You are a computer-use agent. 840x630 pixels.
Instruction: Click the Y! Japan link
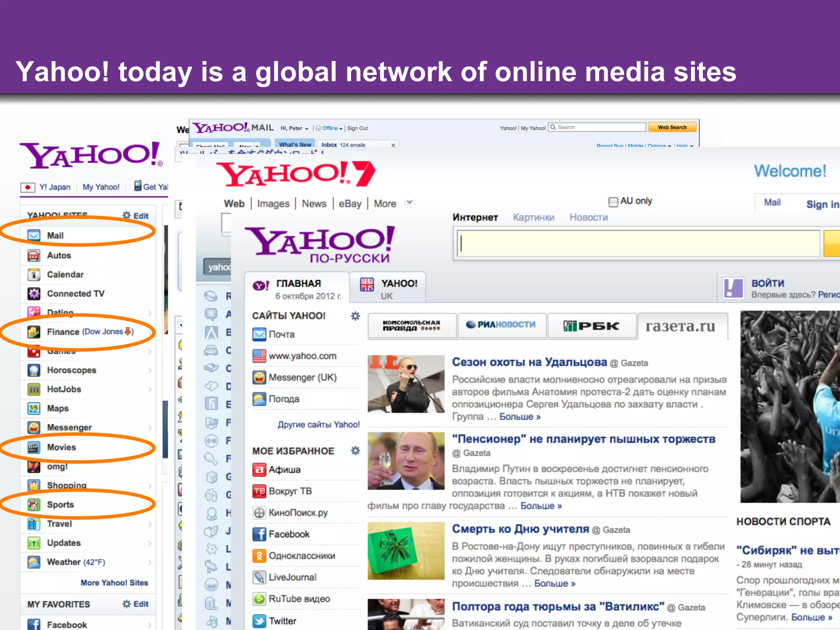point(55,187)
